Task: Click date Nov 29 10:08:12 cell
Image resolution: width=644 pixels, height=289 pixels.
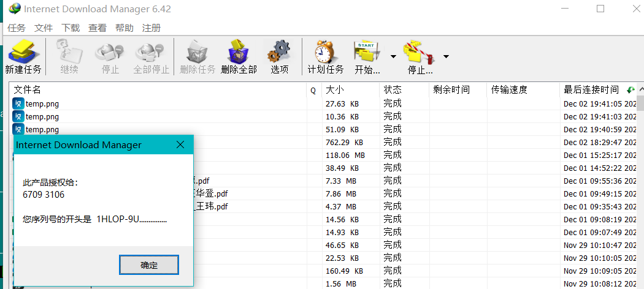Action: [x=600, y=283]
